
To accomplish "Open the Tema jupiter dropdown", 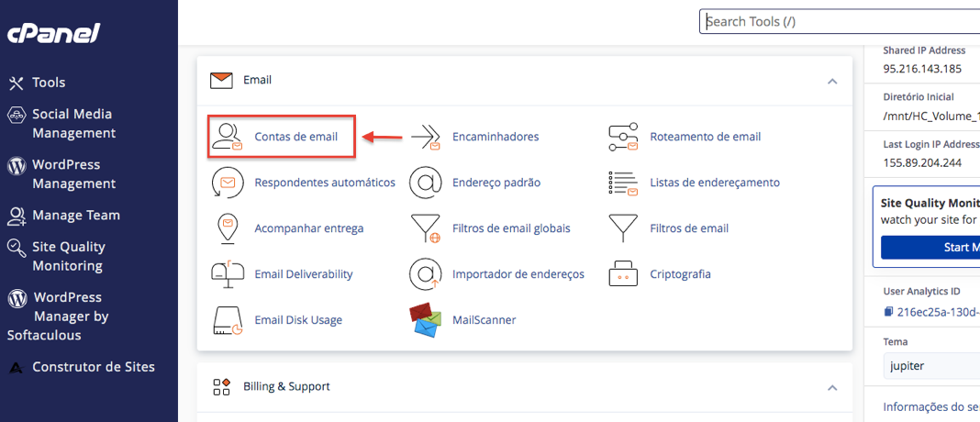I will click(931, 366).
